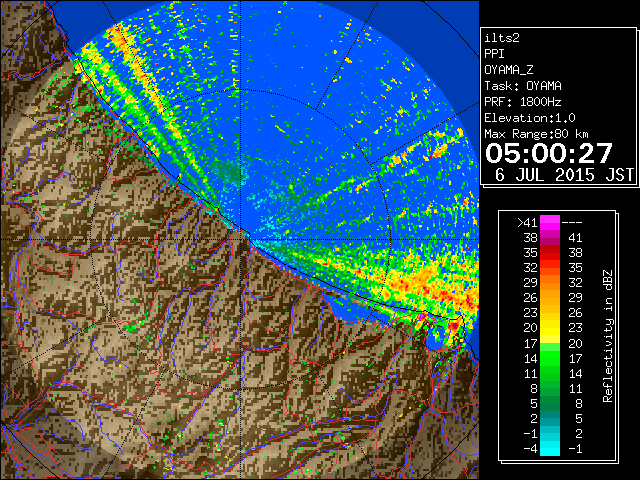Screen dimensions: 640x480
Task: Click the "-4" legend label
Action: tap(530, 448)
